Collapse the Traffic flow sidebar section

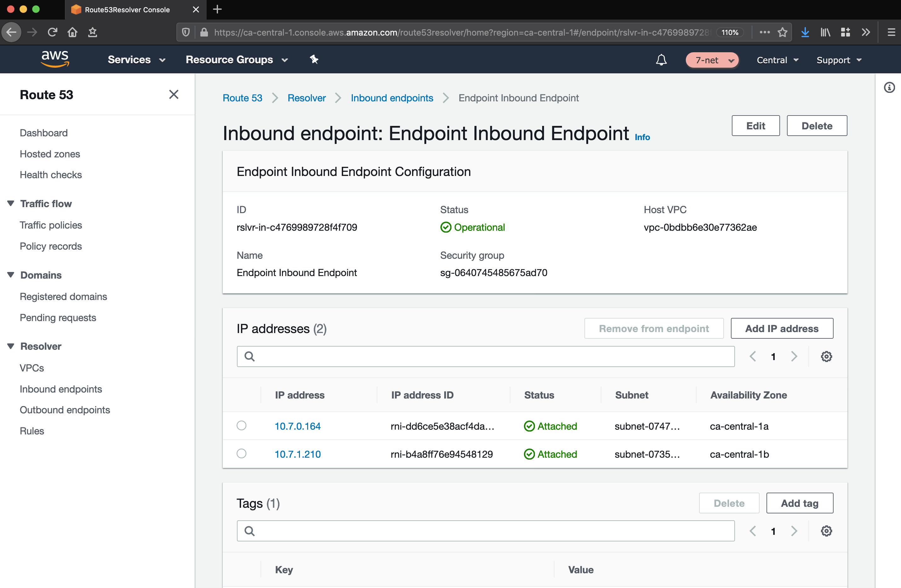[x=11, y=204]
